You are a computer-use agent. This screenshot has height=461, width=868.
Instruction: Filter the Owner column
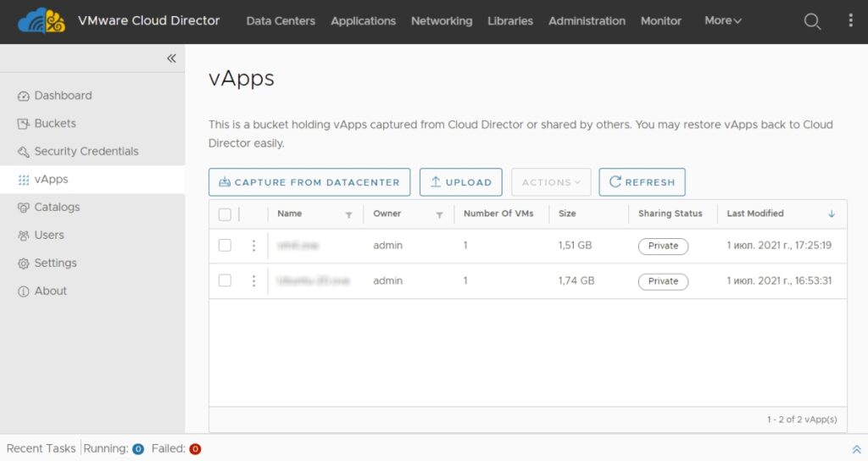pyautogui.click(x=439, y=214)
